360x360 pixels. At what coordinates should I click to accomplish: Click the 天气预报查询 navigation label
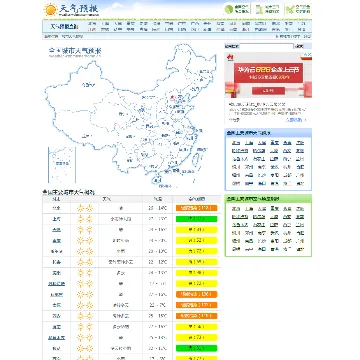pos(64,26)
